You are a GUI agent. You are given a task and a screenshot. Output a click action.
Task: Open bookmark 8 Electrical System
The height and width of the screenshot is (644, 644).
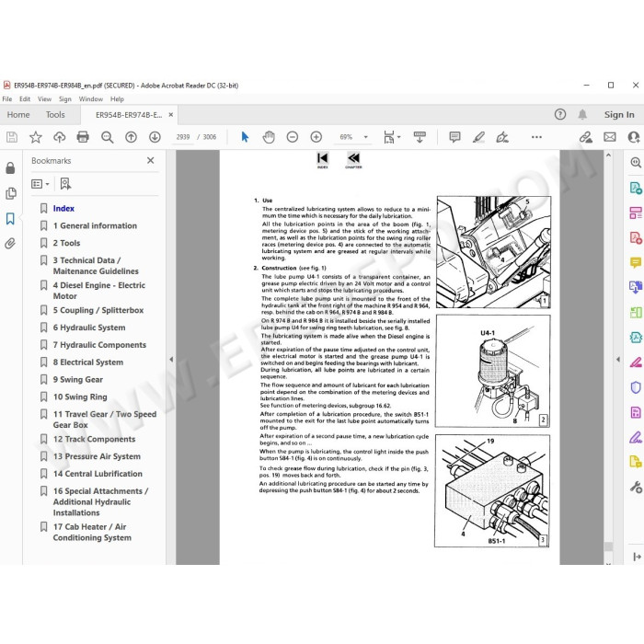(x=88, y=362)
